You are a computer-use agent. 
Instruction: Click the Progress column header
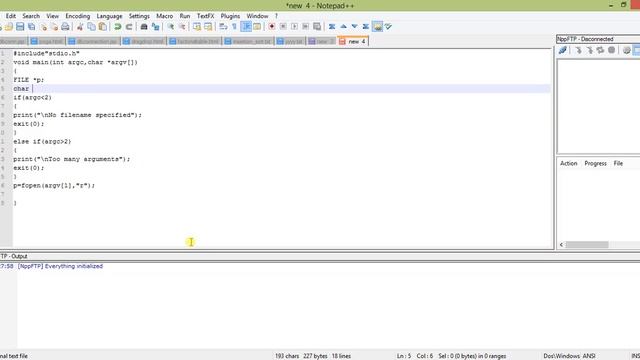tap(596, 163)
